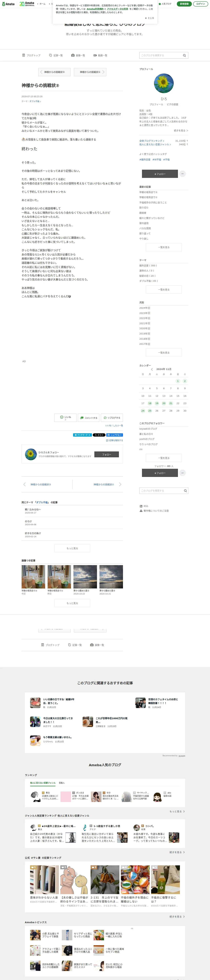
Task: Click フォロー button in ひろさんをフォロー box
Action: 106,455
